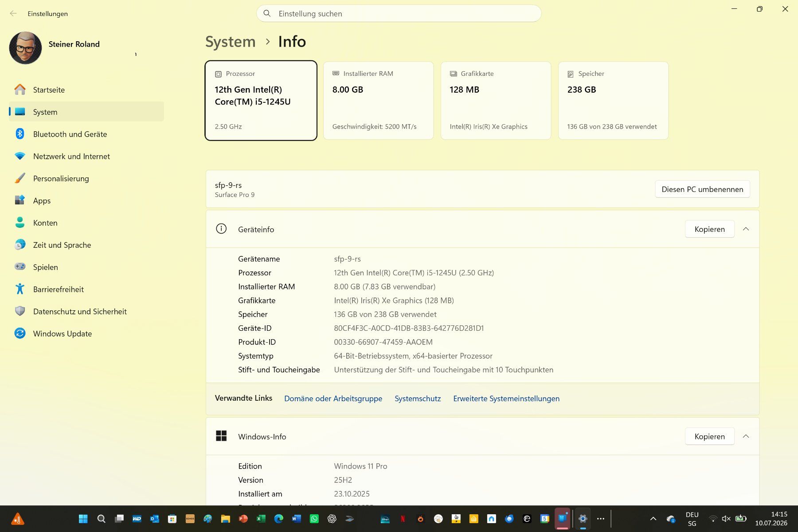
Task: Collapse the Geräteinfo section chevron
Action: (x=746, y=229)
